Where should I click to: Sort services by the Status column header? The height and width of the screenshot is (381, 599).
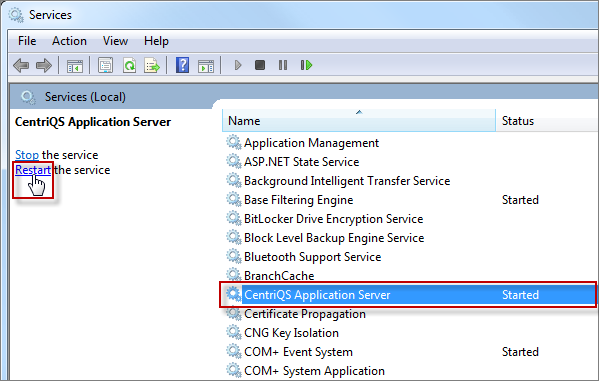pos(547,121)
